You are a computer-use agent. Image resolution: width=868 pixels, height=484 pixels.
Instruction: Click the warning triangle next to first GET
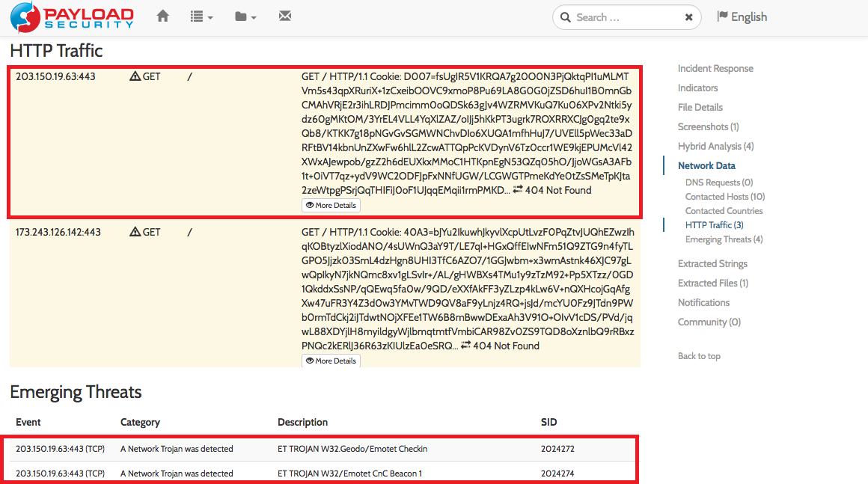pos(135,75)
